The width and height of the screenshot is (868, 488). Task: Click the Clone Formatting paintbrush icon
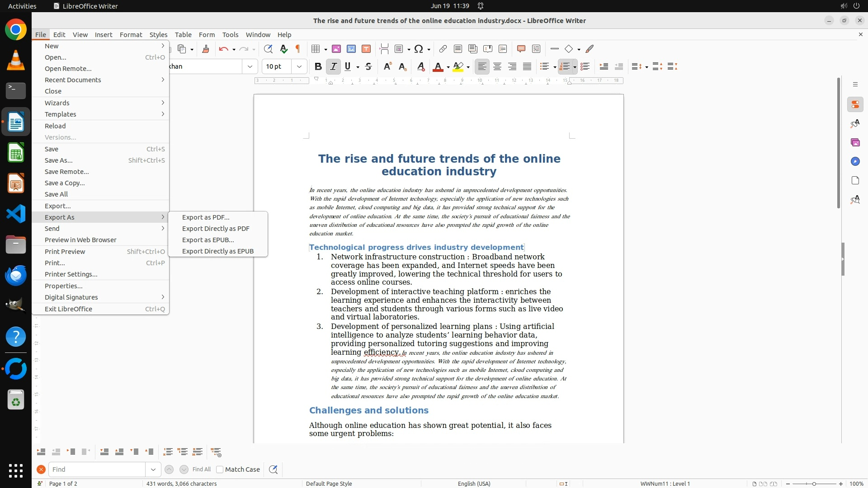206,49
